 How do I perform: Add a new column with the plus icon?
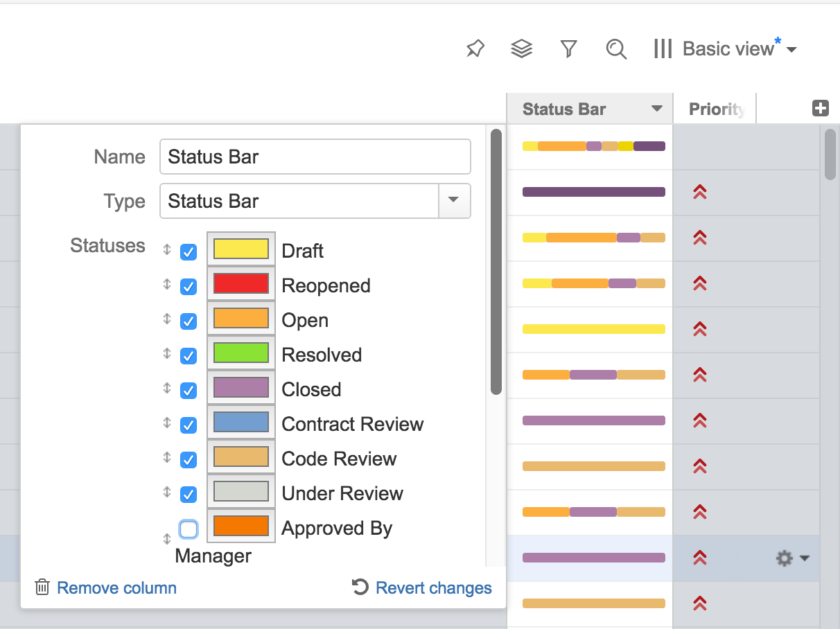820,108
